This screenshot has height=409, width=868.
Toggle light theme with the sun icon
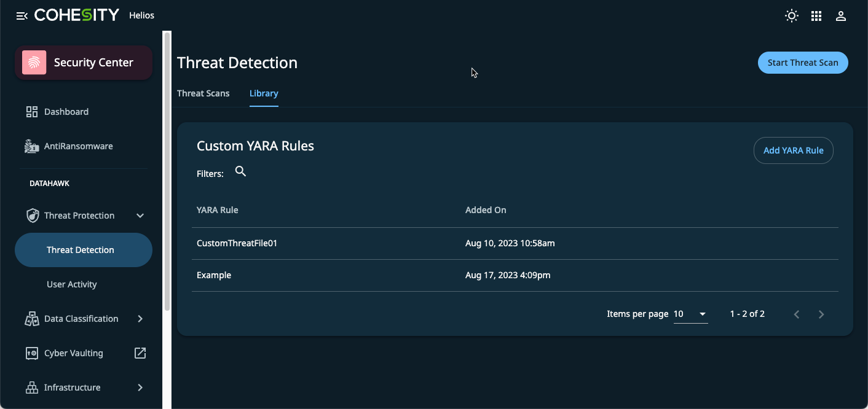[x=792, y=16]
